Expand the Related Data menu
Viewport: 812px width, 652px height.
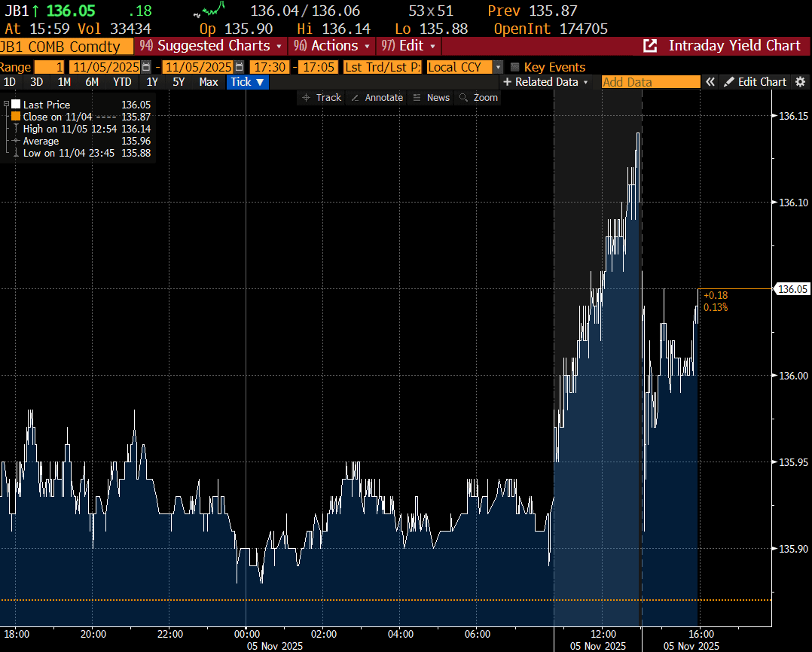coord(546,82)
